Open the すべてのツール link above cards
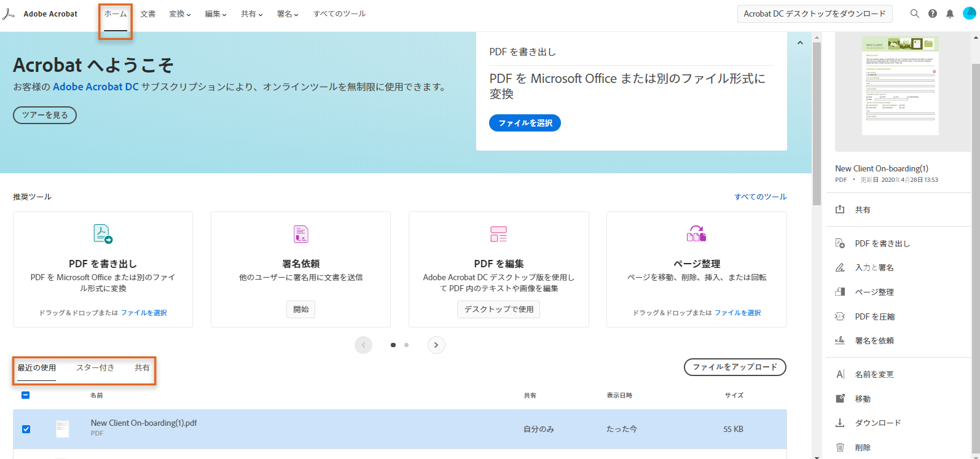 761,197
